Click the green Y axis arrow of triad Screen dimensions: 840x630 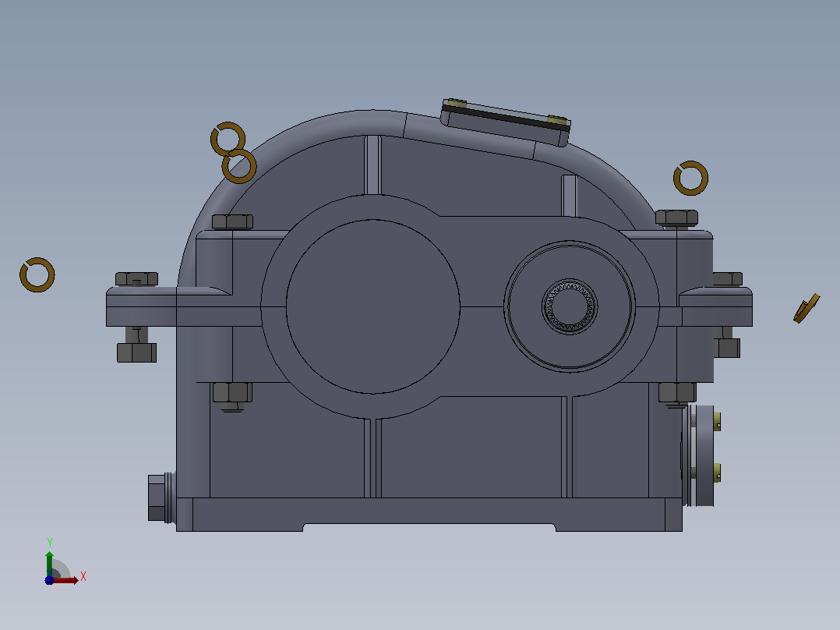point(49,563)
